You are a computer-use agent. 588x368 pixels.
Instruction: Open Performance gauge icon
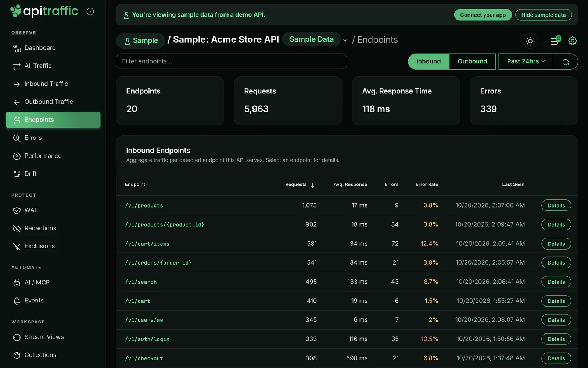17,156
